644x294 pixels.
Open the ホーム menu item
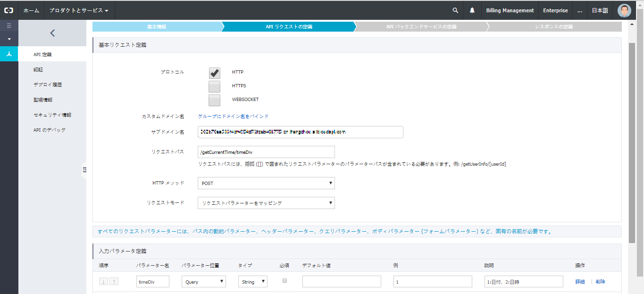31,10
